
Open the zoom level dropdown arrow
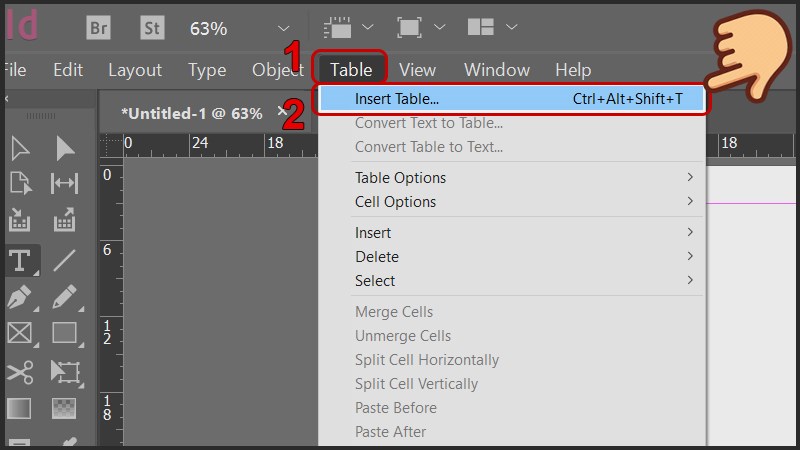[x=283, y=27]
